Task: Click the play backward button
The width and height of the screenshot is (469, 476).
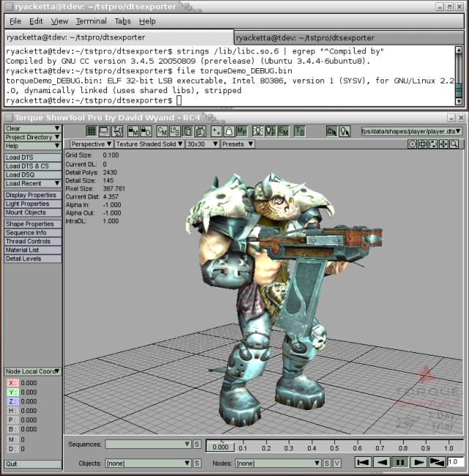Action: tap(381, 462)
